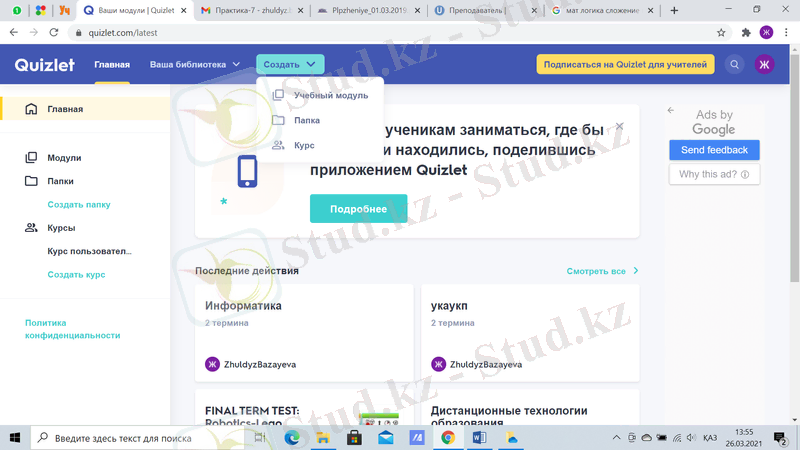Viewport: 800px width, 450px height.
Task: Bookmark this page with the star icon
Action: 721,33
